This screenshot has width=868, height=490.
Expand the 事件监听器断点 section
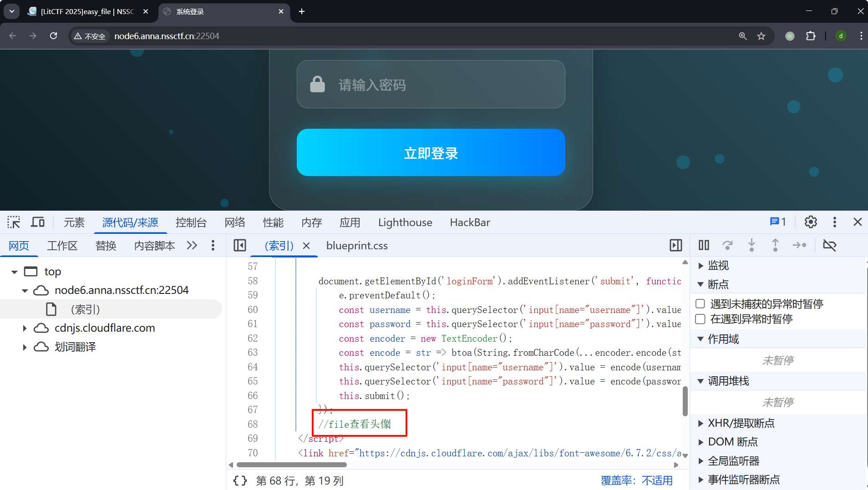tap(700, 480)
